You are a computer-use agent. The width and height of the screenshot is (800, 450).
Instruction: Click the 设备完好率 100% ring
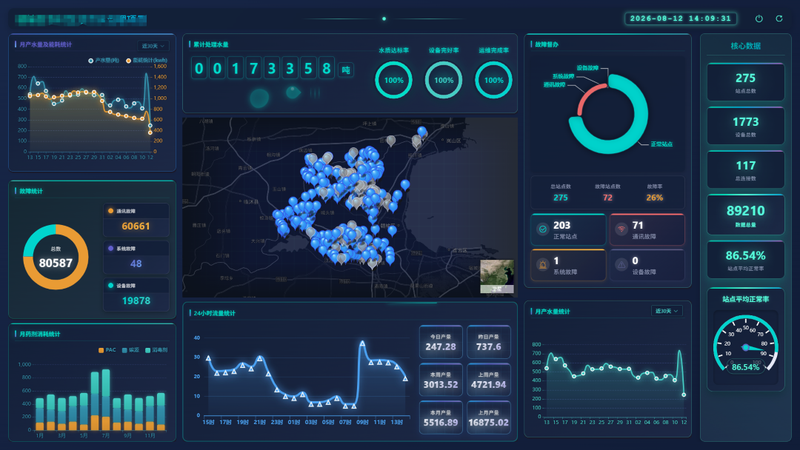[x=443, y=80]
